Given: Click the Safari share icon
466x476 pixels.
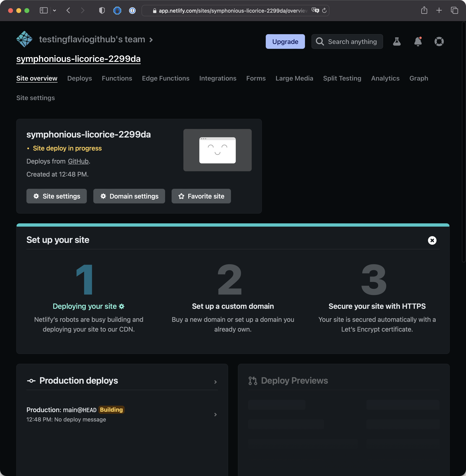Looking at the screenshot, I should 424,11.
